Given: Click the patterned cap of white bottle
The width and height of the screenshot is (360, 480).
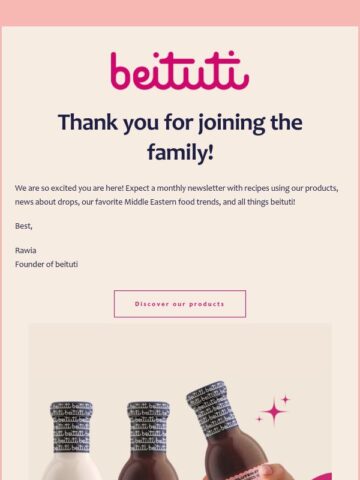Looking at the screenshot, I should point(71,427).
